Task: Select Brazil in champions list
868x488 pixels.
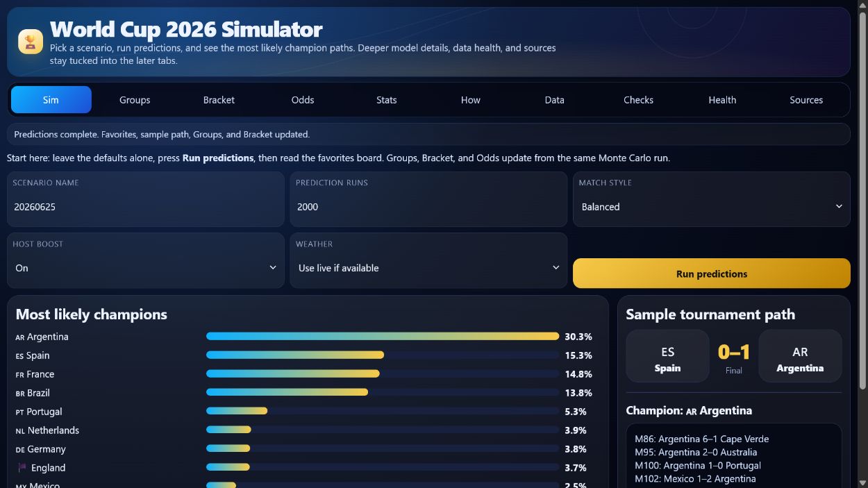Action: [33, 393]
